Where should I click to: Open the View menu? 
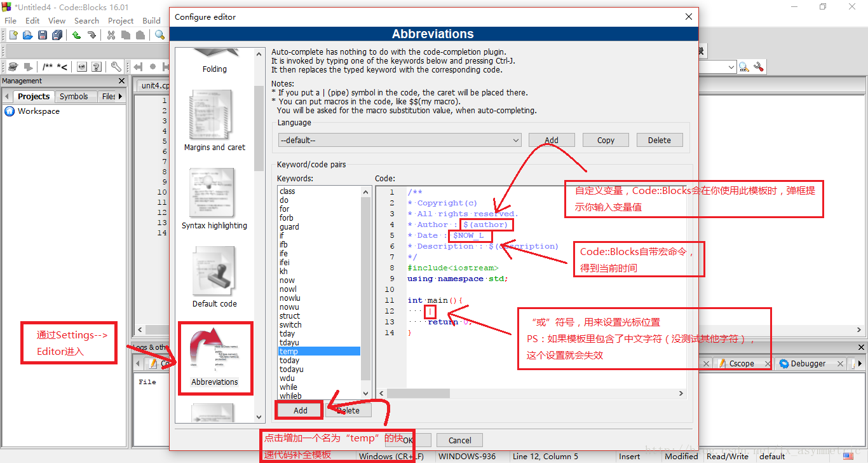point(57,20)
